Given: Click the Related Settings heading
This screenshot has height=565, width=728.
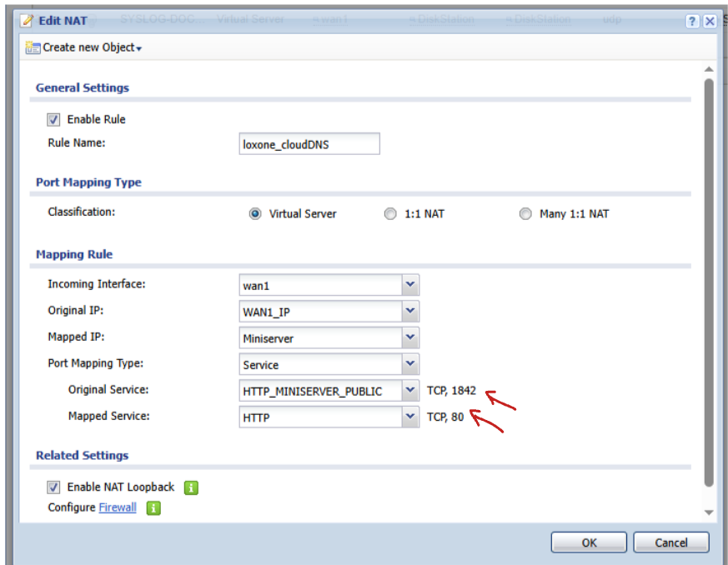Looking at the screenshot, I should (83, 455).
